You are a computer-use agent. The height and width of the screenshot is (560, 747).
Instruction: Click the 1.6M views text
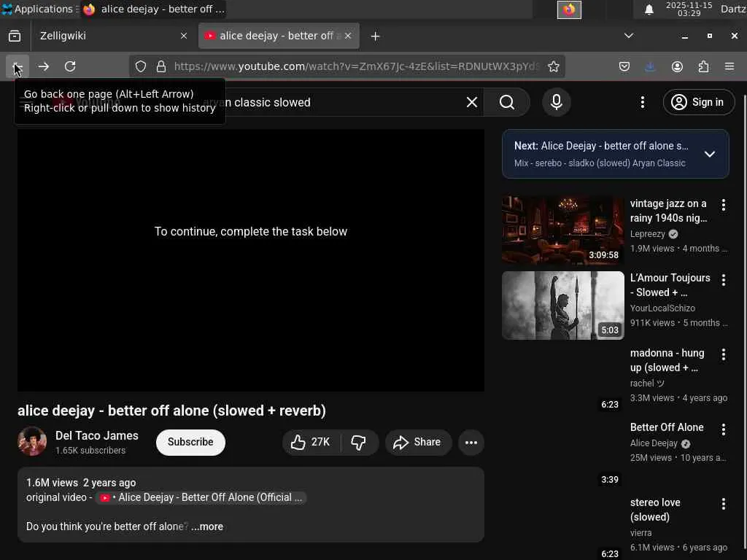(52, 483)
